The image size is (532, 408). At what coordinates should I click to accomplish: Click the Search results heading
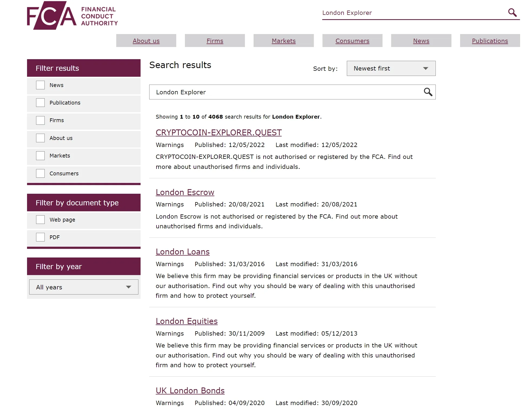(x=180, y=65)
